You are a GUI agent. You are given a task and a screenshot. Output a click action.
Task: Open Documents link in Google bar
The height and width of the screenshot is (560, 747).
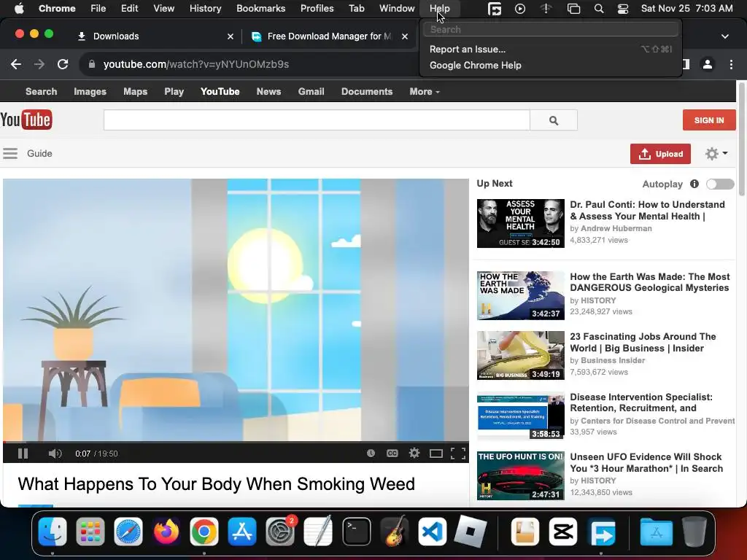point(367,91)
